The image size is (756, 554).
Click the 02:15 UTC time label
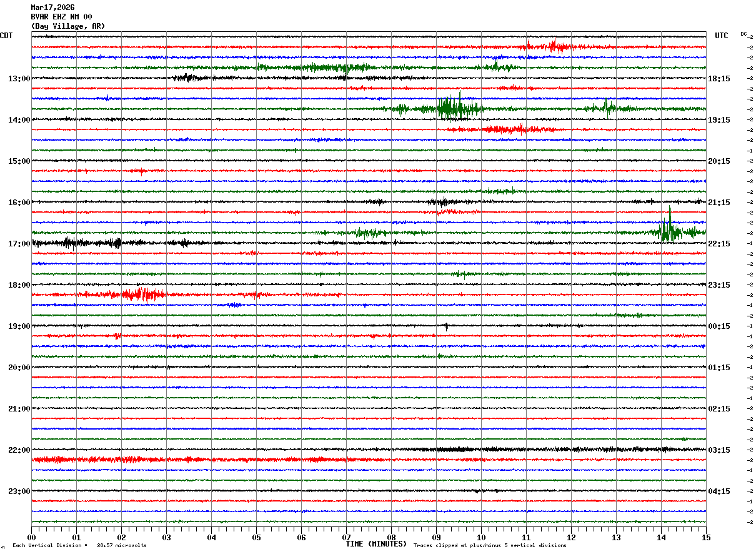(x=719, y=409)
